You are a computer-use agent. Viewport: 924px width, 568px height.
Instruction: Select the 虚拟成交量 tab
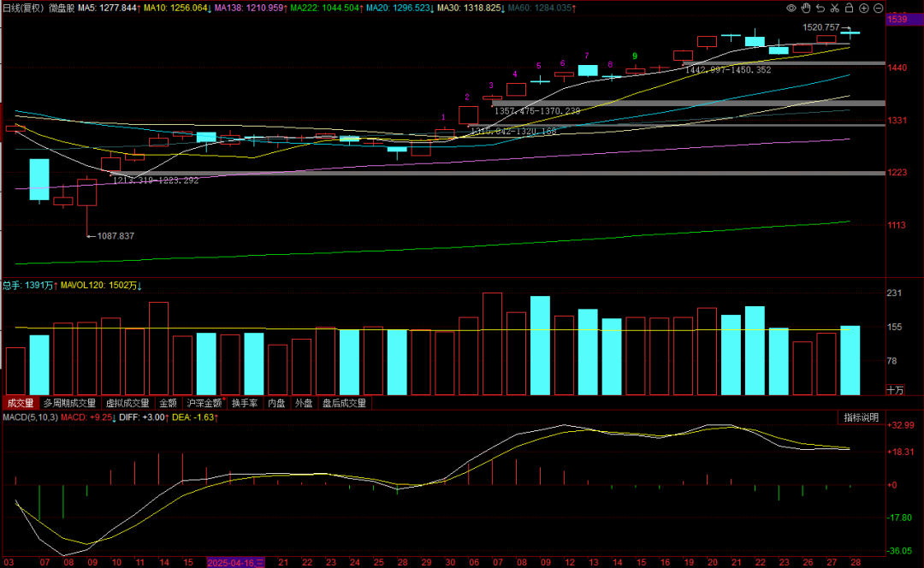[x=127, y=403]
